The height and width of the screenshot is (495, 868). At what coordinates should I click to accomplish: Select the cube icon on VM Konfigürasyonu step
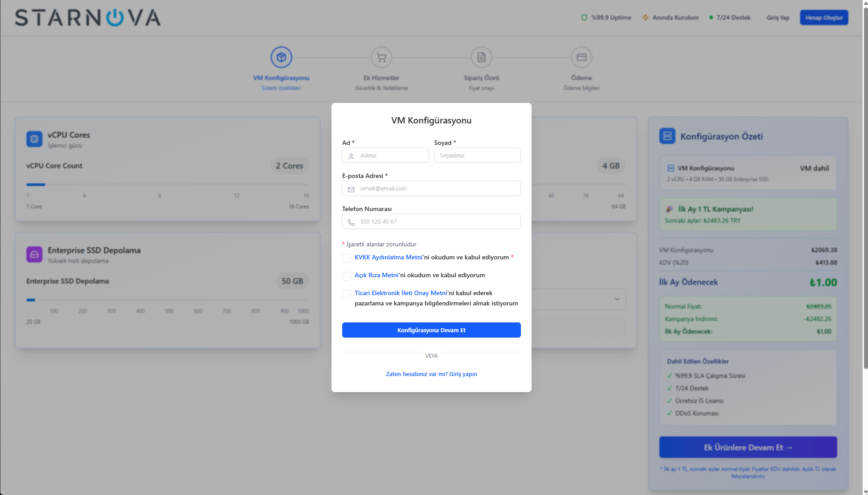pos(281,57)
